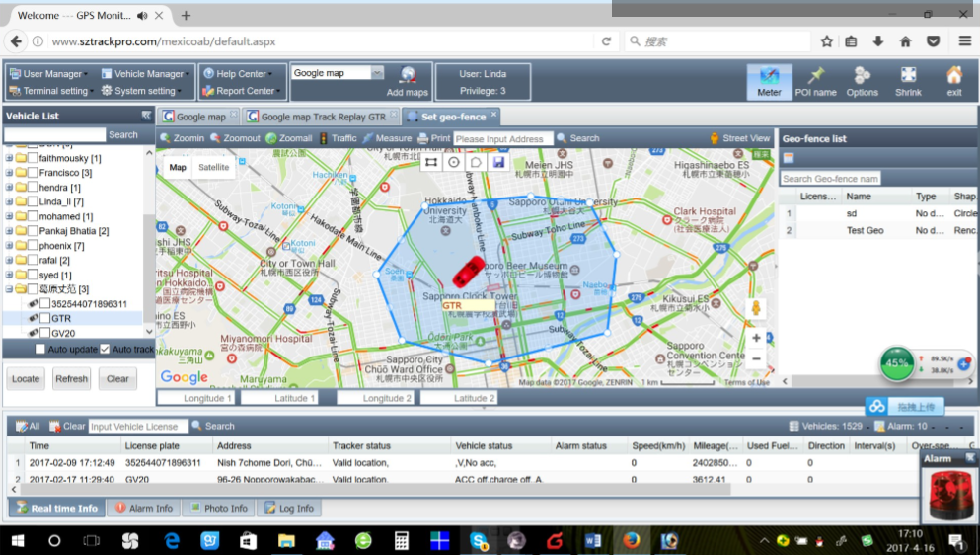The width and height of the screenshot is (980, 555).
Task: Open the Edge browser from the taskbar
Action: (172, 540)
